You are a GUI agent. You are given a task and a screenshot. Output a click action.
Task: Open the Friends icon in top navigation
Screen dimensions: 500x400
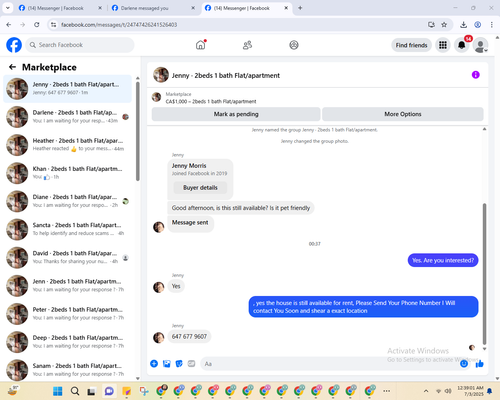[247, 45]
